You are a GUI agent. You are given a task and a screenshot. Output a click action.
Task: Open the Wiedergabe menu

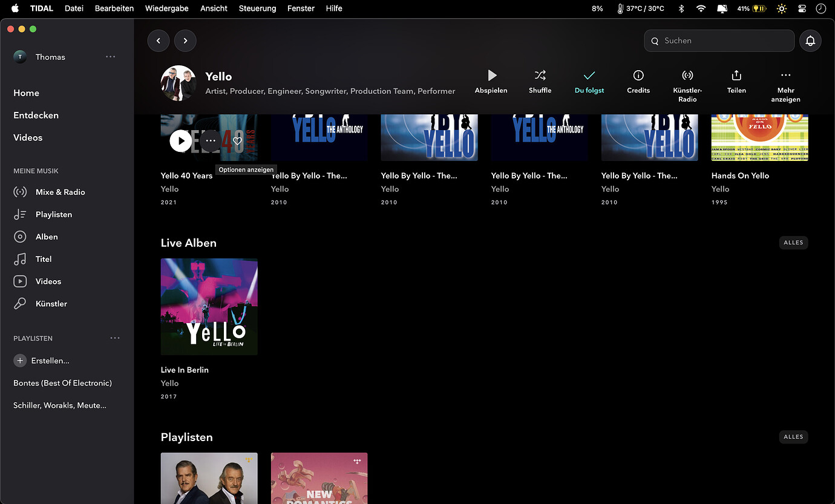(167, 8)
